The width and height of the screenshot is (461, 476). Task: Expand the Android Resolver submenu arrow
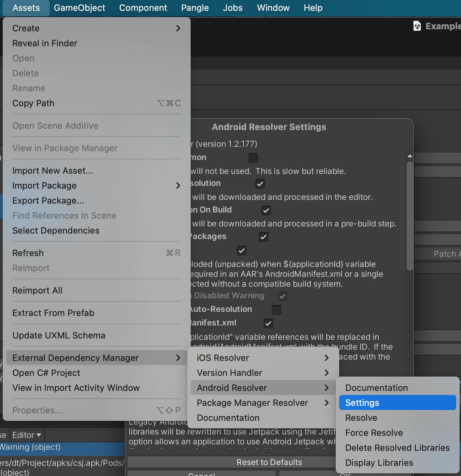point(326,388)
